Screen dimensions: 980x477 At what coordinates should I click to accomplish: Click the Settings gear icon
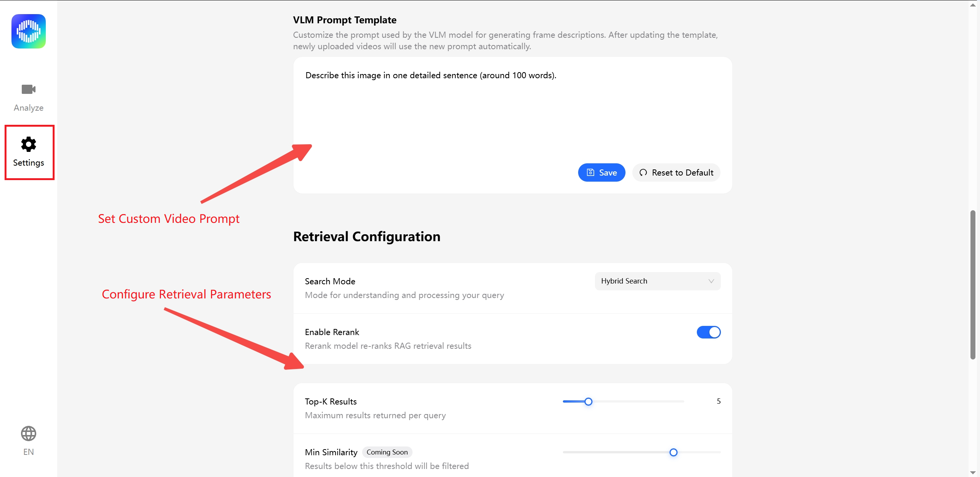tap(29, 144)
